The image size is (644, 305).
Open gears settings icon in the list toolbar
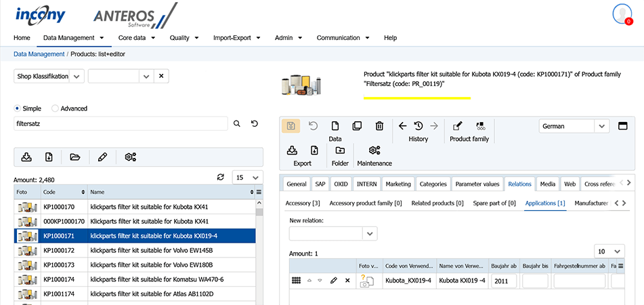tap(131, 157)
